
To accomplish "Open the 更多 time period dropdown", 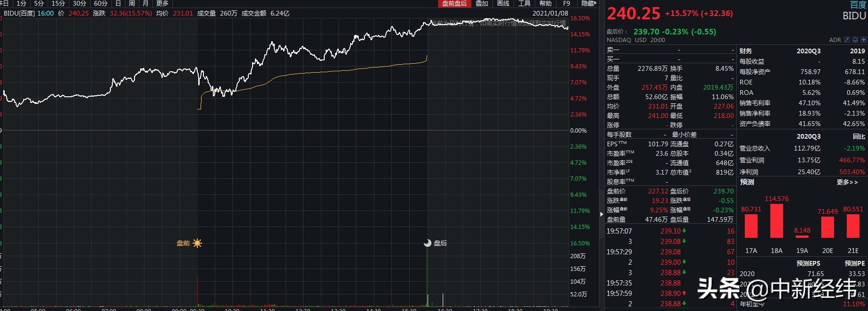I will point(162,3).
